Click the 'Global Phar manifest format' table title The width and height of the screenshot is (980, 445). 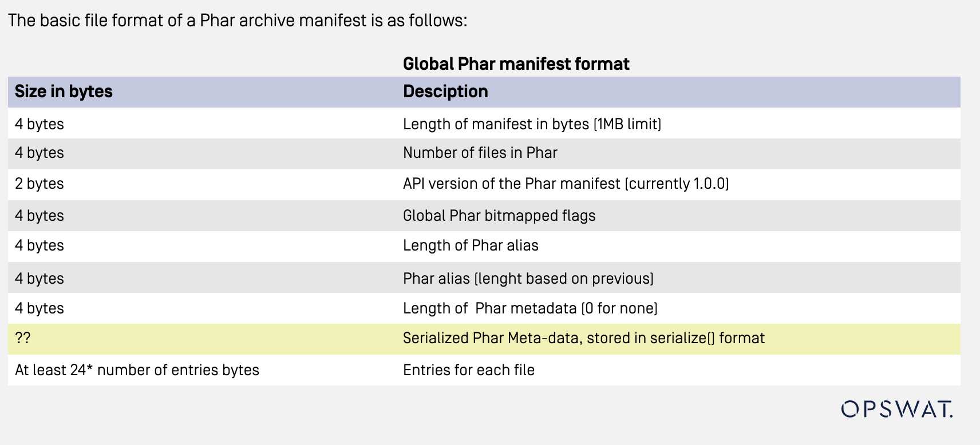tap(516, 63)
